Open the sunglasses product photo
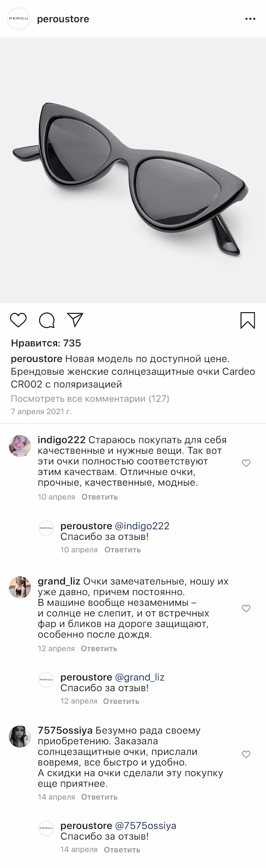The width and height of the screenshot is (266, 868). coord(133,170)
